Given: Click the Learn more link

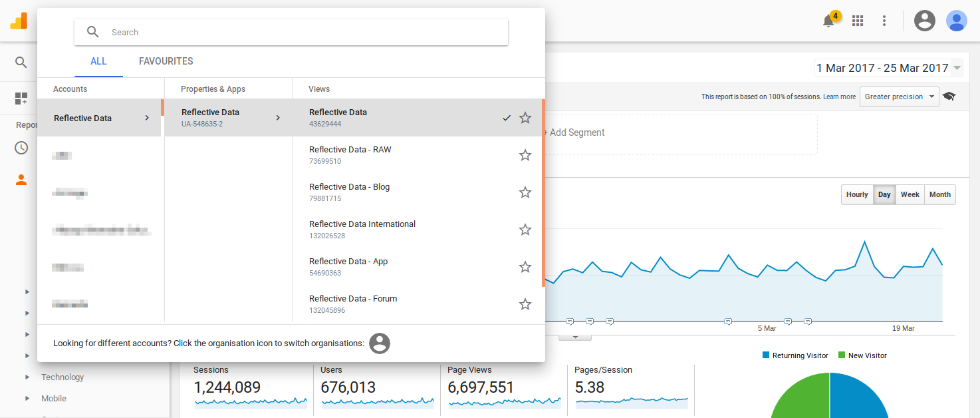Looking at the screenshot, I should [x=839, y=97].
